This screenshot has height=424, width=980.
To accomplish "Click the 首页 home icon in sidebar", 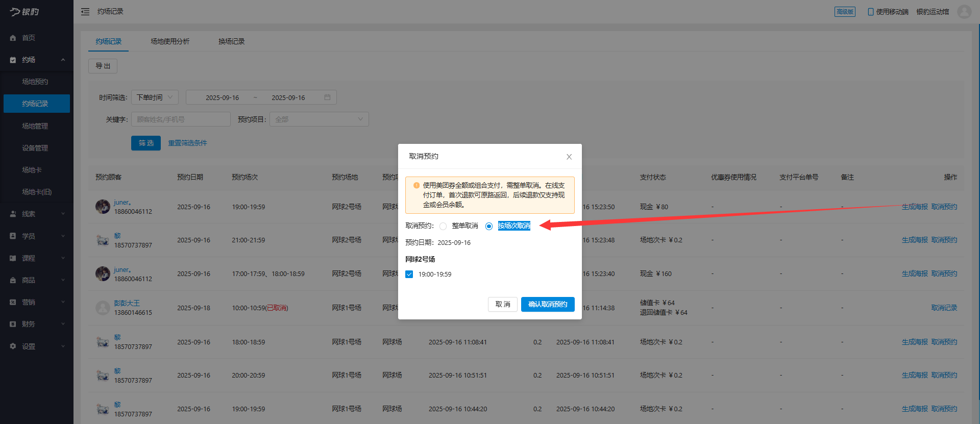I will 13,38.
